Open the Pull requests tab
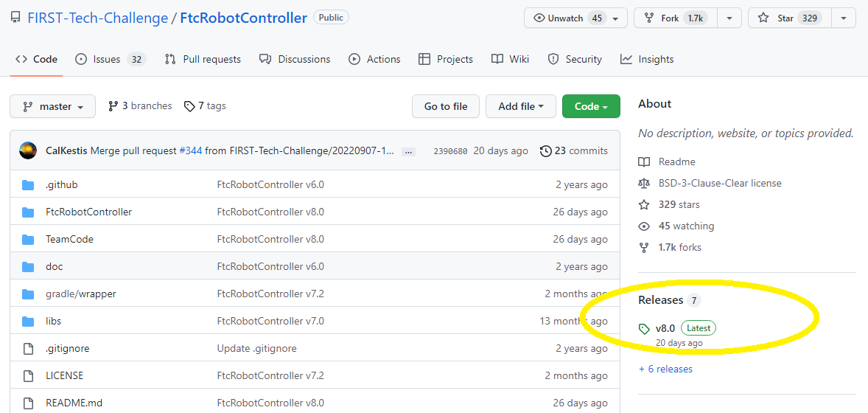The image size is (868, 413). tap(203, 59)
